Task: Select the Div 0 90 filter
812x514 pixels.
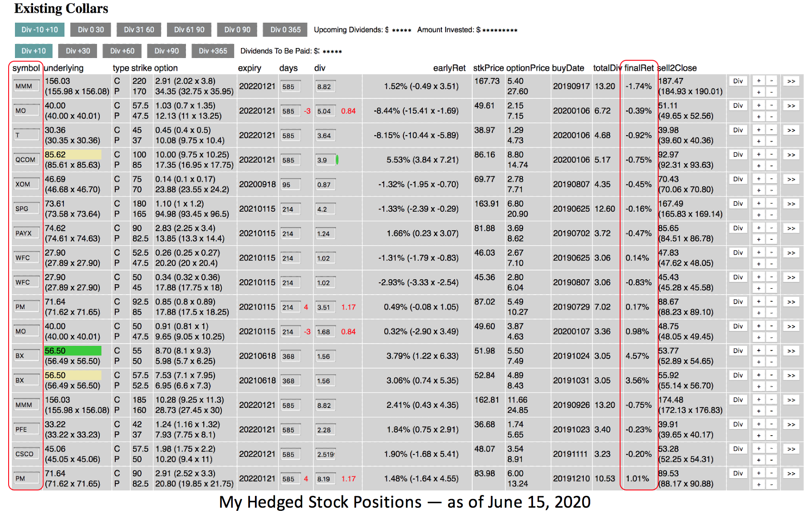Action: (237, 29)
